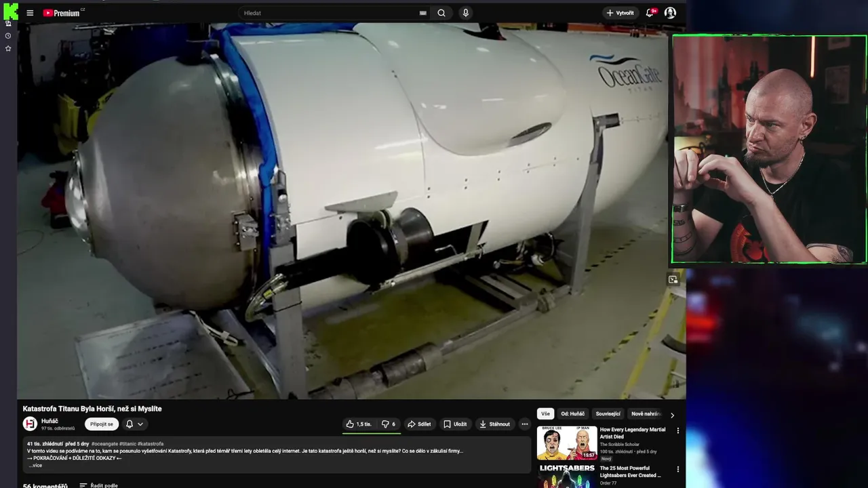
Task: Expand description with ...více
Action: coord(35,466)
